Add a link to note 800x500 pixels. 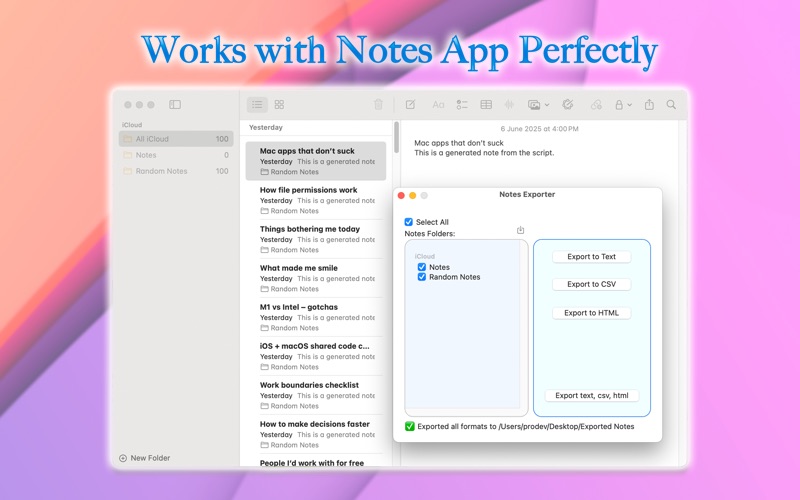tap(596, 105)
